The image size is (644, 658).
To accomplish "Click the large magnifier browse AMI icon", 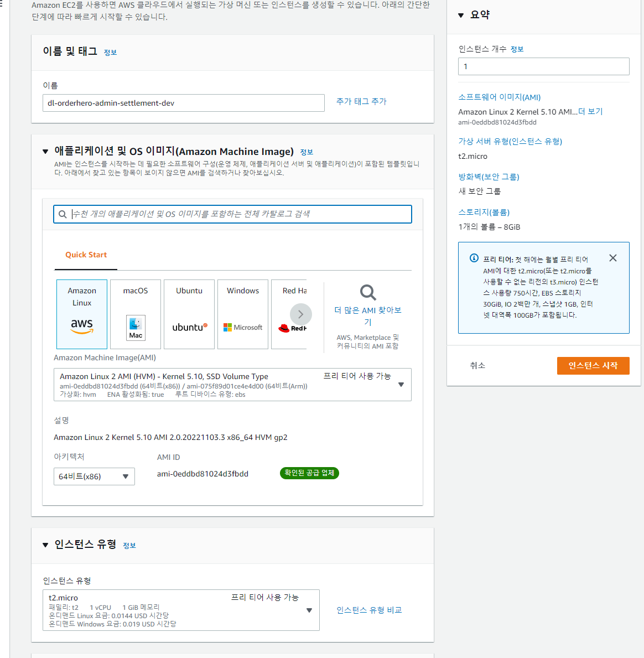I will [x=368, y=293].
